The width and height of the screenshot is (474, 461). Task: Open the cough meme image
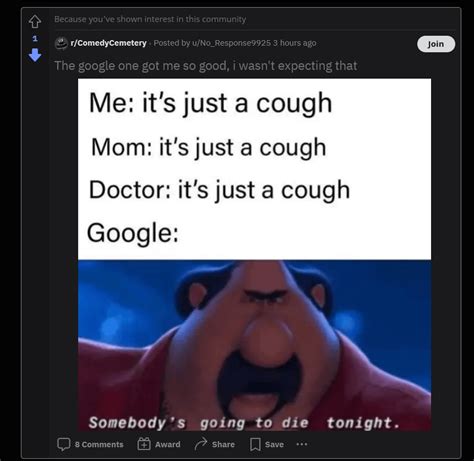click(x=254, y=255)
